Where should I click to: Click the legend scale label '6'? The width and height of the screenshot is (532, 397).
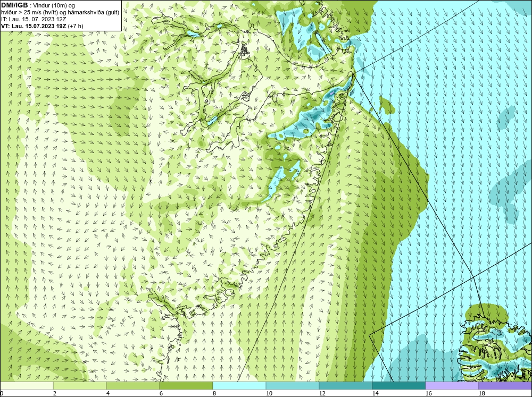click(x=161, y=393)
